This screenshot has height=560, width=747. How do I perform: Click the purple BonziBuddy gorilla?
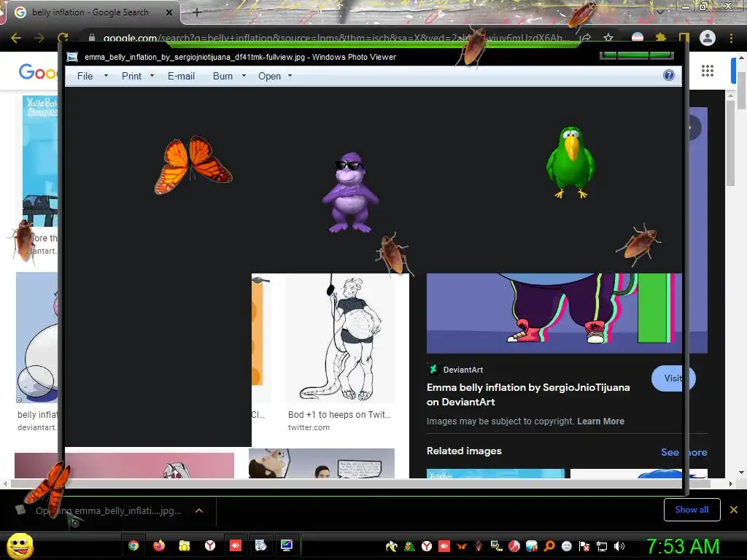[350, 192]
